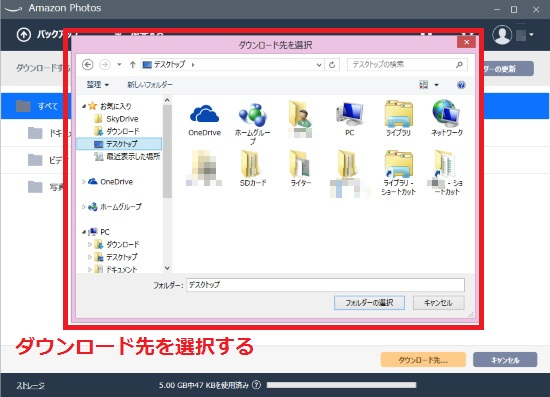Click the storage usage progress bar
This screenshot has width=550, height=397.
click(x=341, y=385)
